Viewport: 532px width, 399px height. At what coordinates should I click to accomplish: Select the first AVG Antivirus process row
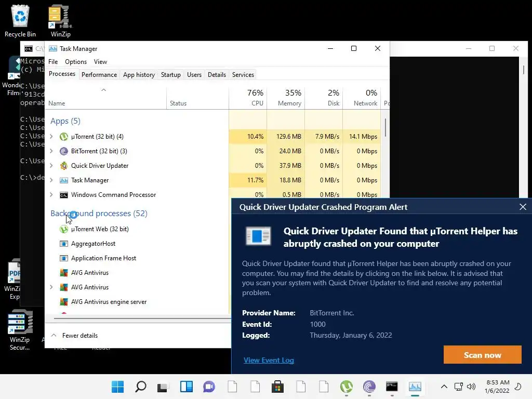pyautogui.click(x=137, y=273)
